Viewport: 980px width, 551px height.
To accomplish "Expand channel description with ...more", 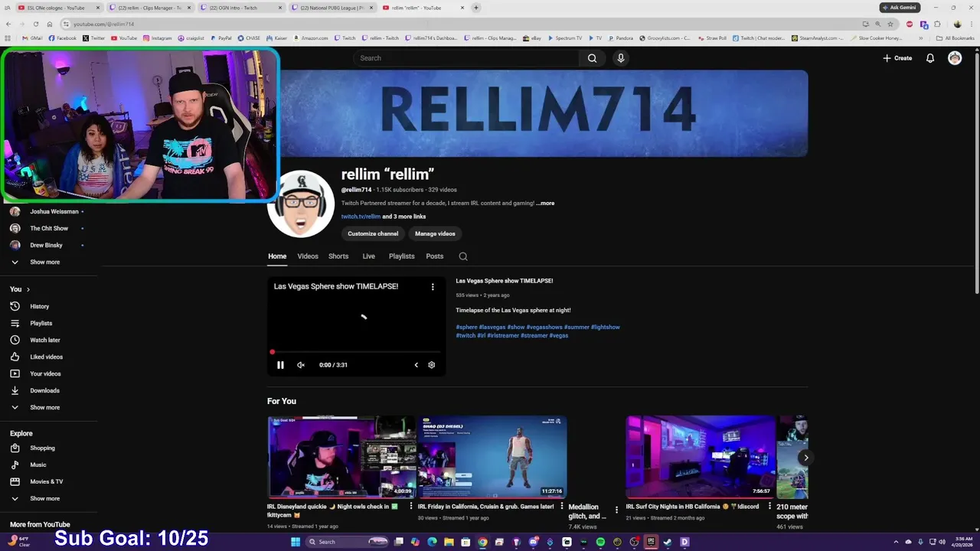I will tap(545, 204).
